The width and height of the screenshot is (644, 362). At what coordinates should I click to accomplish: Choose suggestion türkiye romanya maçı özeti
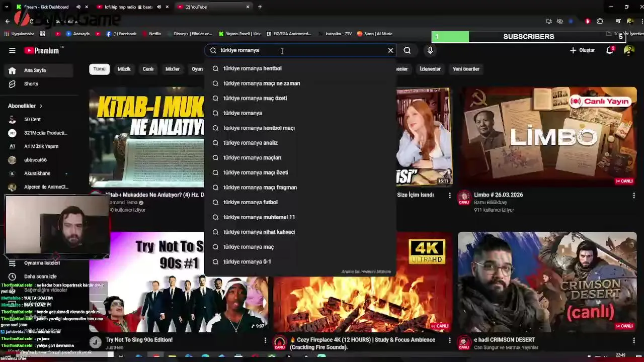300,172
